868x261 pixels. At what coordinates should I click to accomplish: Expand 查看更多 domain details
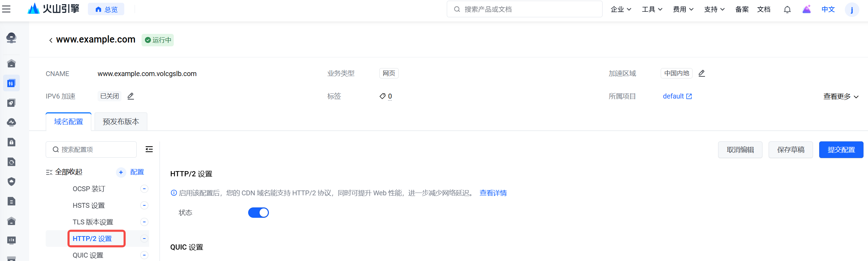pyautogui.click(x=841, y=96)
